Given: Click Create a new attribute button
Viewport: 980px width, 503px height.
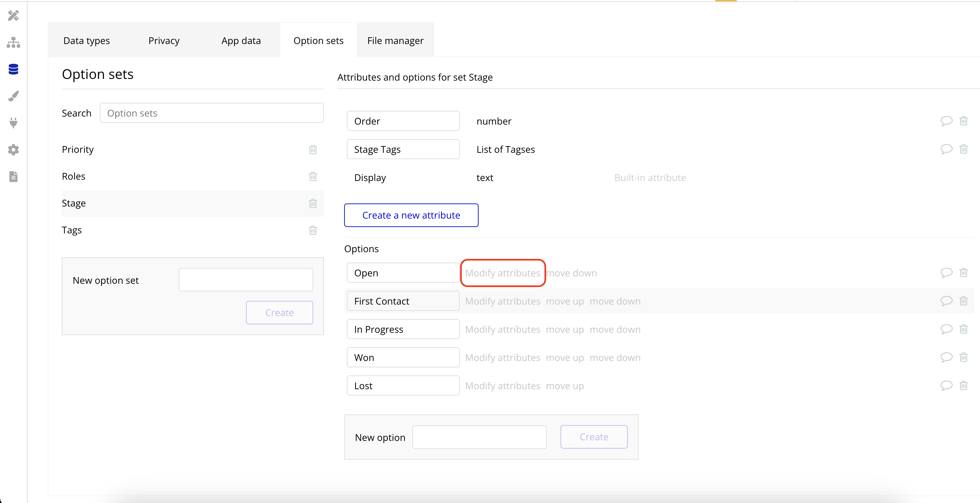Looking at the screenshot, I should click(x=411, y=215).
